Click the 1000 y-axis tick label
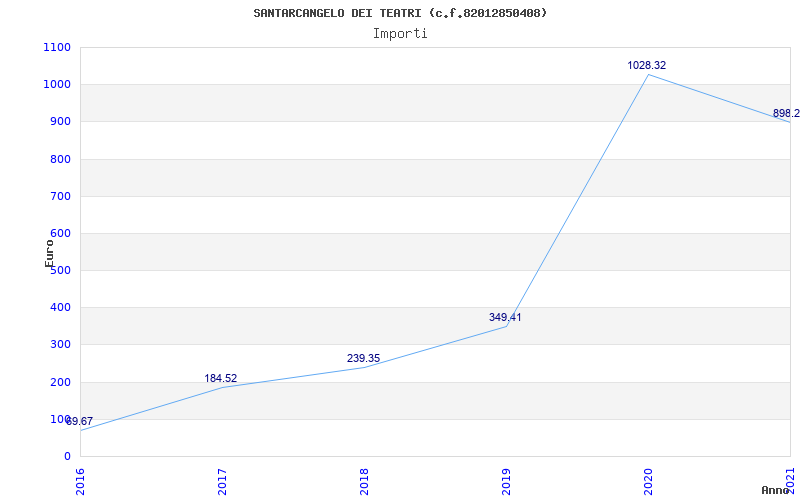 click(58, 84)
